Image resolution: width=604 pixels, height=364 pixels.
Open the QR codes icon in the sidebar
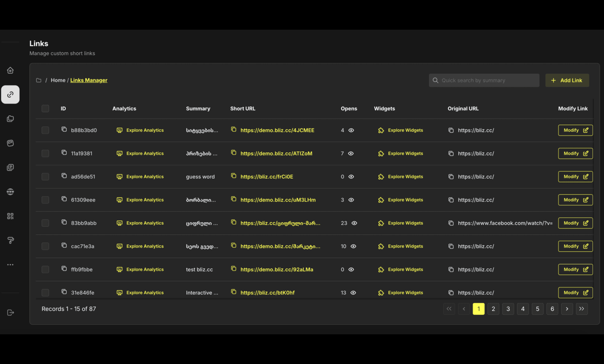coord(10,216)
